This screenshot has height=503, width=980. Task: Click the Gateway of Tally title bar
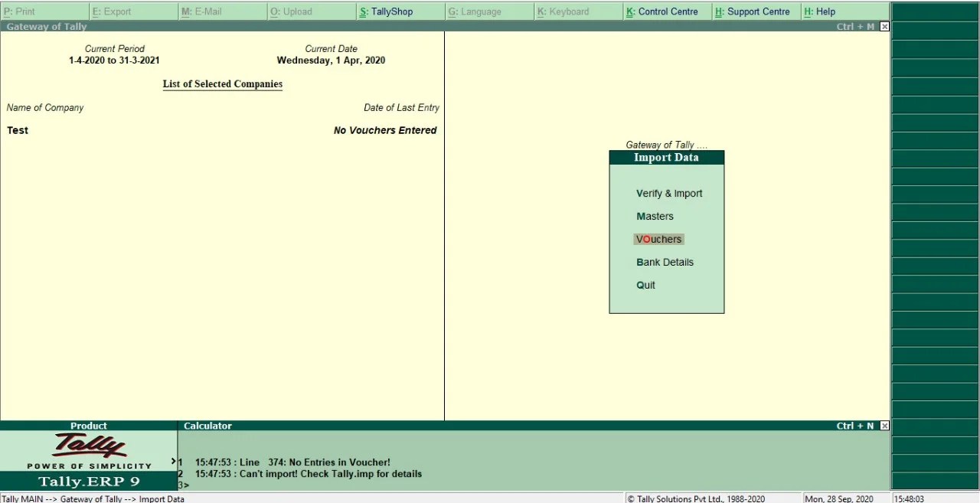[444, 27]
